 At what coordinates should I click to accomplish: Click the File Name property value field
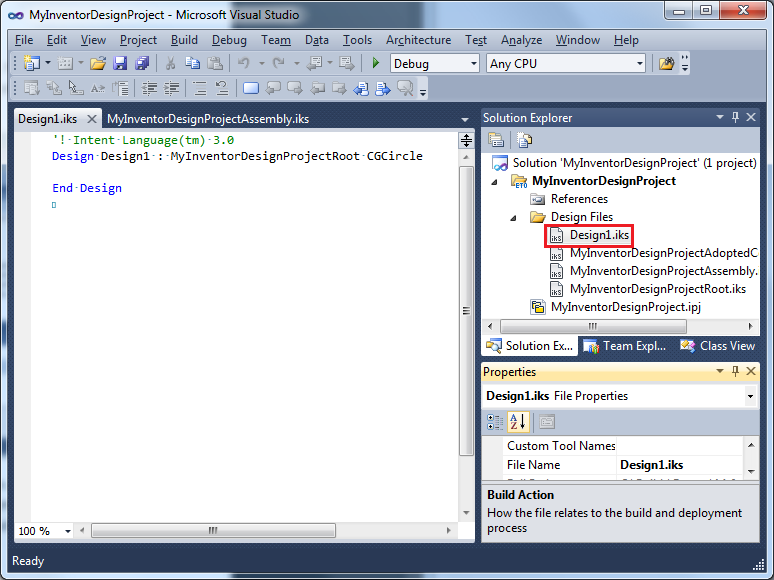point(680,465)
